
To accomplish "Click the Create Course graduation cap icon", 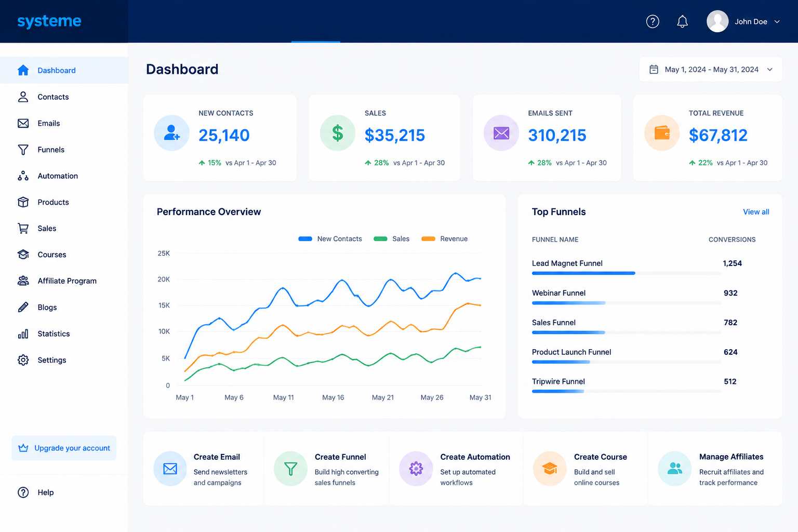I will coord(550,469).
